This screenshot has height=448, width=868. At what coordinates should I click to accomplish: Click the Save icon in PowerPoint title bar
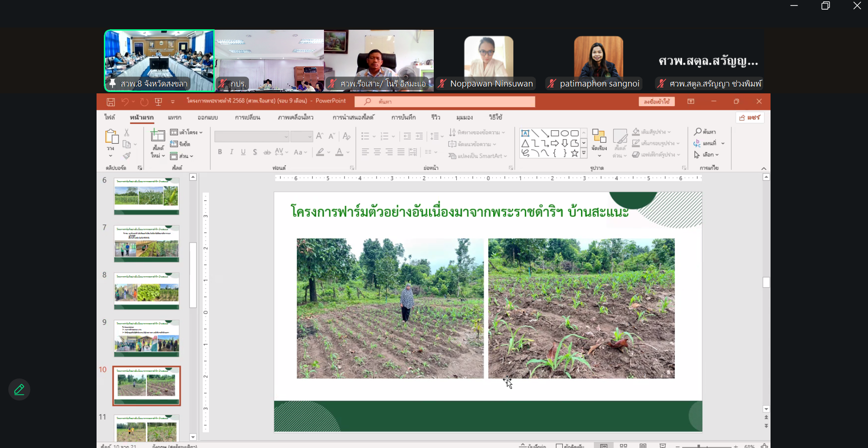(x=111, y=102)
